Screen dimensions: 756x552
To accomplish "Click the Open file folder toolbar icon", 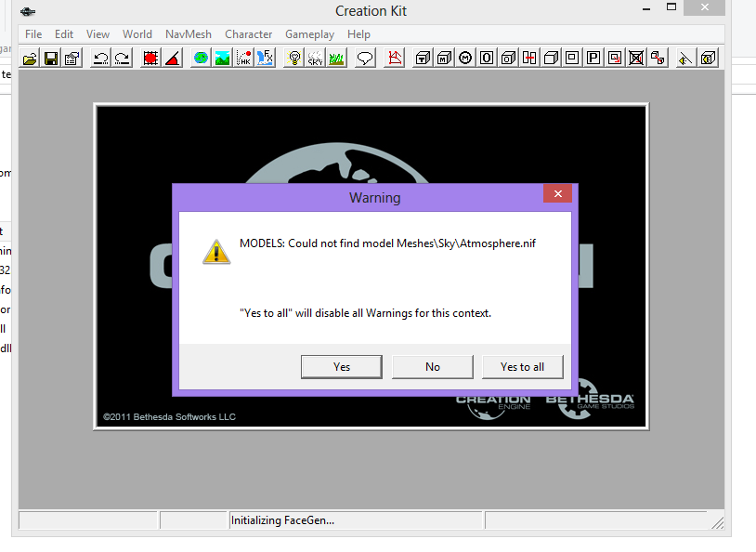I will [30, 58].
